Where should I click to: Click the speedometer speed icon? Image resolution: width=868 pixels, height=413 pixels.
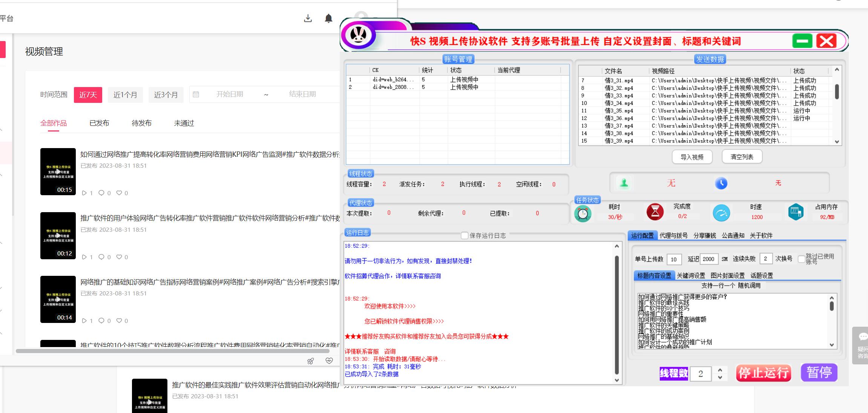(x=721, y=213)
